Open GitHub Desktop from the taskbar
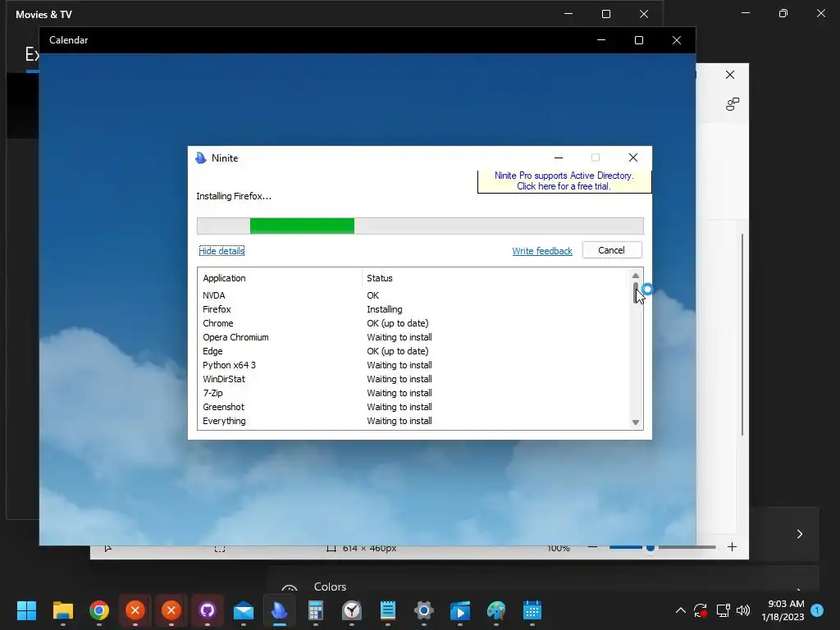The width and height of the screenshot is (840, 630). [208, 610]
